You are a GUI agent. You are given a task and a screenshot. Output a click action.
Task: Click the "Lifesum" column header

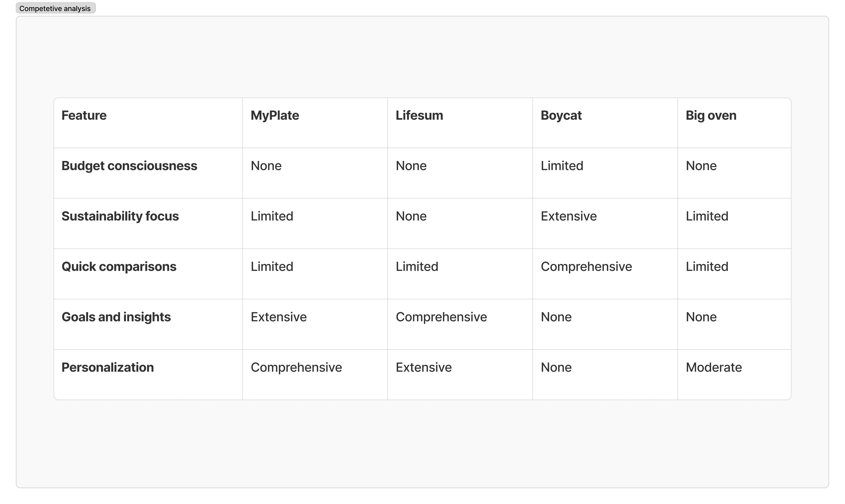(419, 116)
